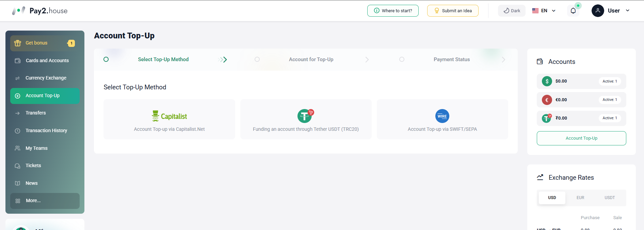644x230 pixels.
Task: Click the double chevron after Select Top-Up Method
Action: 223,60
